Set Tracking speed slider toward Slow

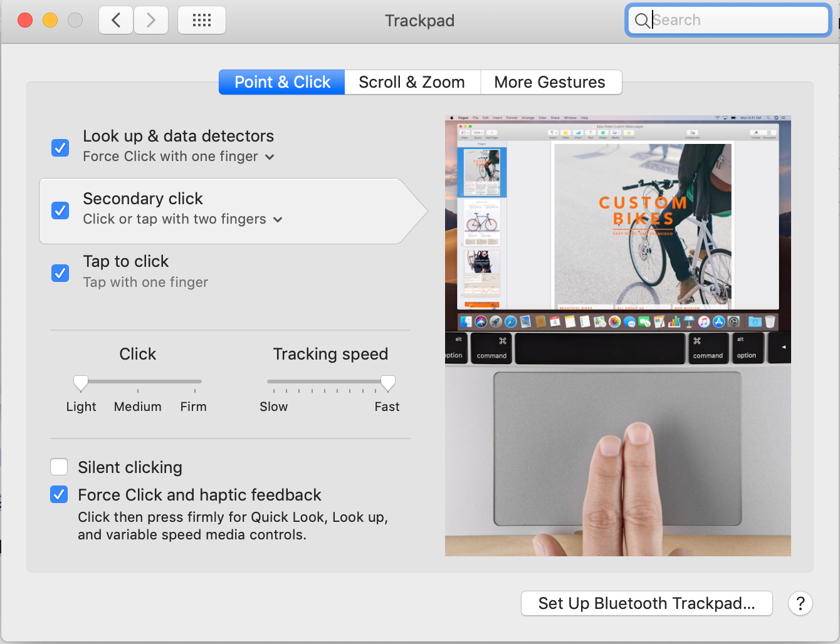pyautogui.click(x=274, y=382)
